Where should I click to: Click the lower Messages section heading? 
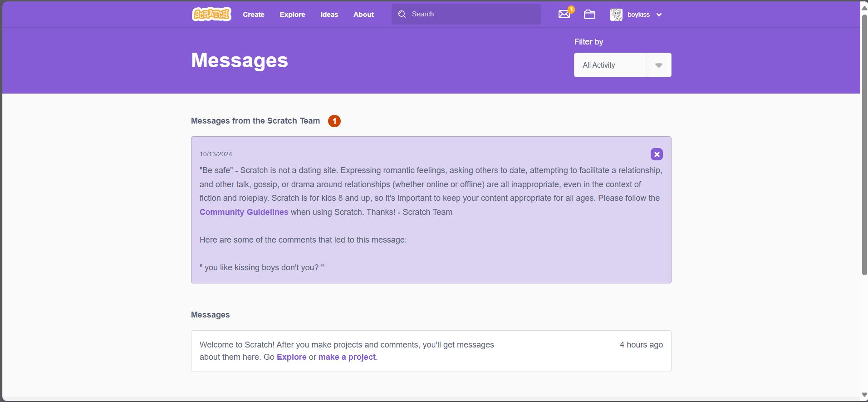point(211,315)
